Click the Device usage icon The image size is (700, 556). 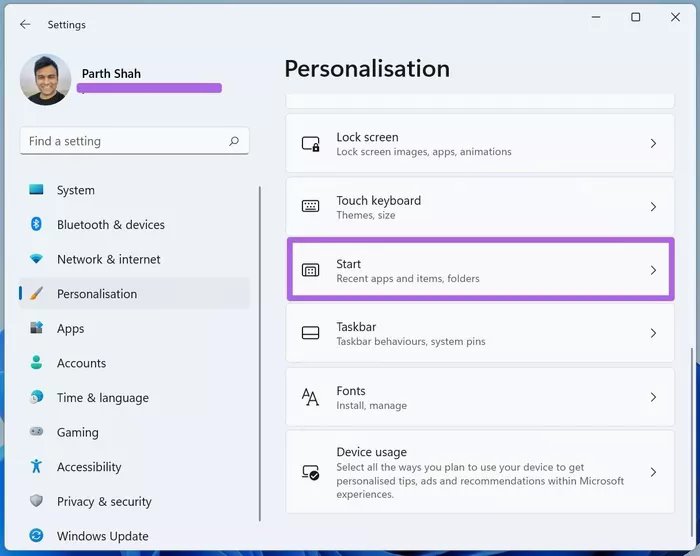311,472
